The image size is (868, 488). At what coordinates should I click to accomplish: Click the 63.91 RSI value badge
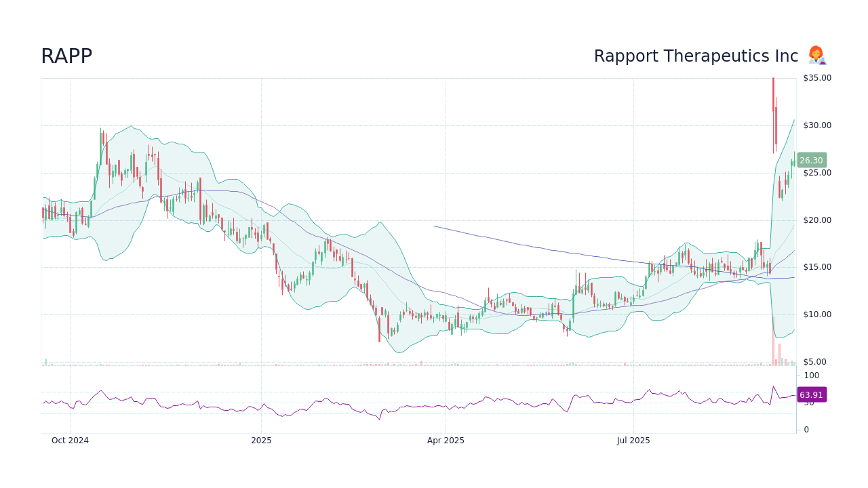coord(812,394)
